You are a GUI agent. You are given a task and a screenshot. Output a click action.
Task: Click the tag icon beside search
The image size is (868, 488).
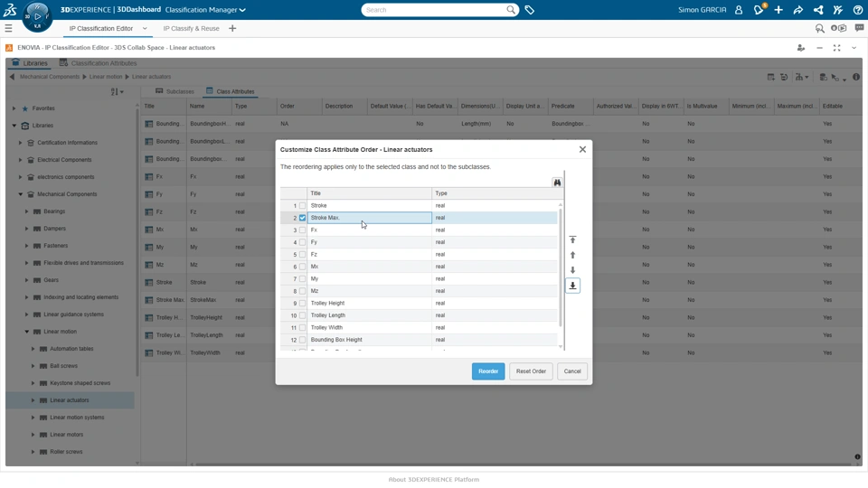pyautogui.click(x=529, y=10)
